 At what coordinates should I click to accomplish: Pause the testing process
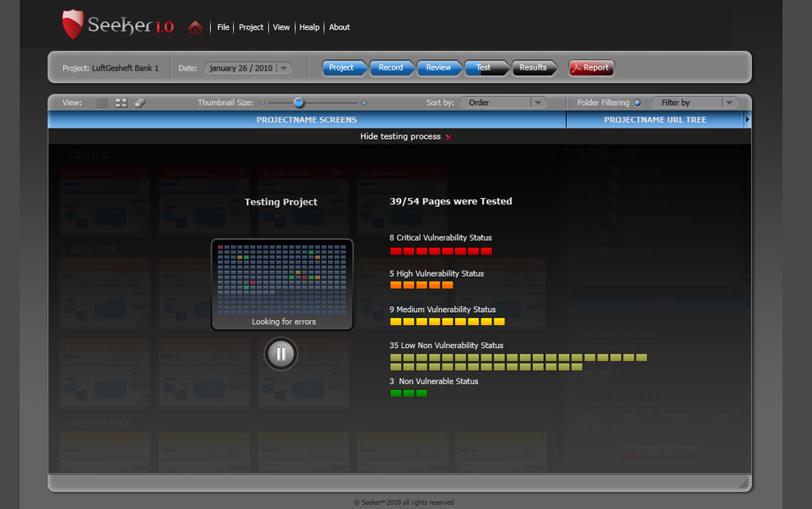tap(281, 354)
